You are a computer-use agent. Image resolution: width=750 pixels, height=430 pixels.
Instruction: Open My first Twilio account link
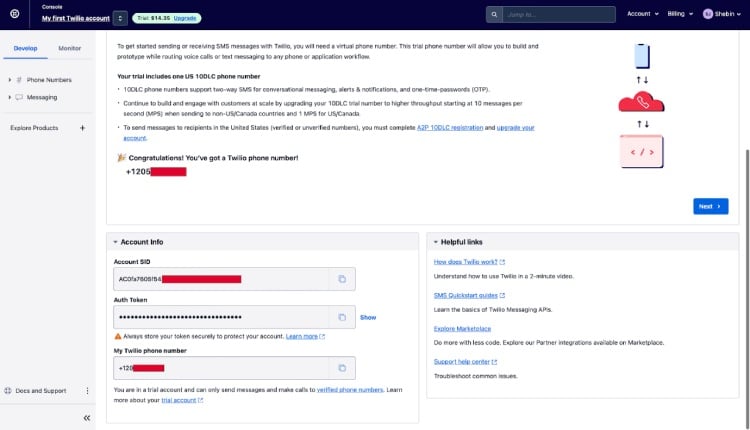pos(76,18)
